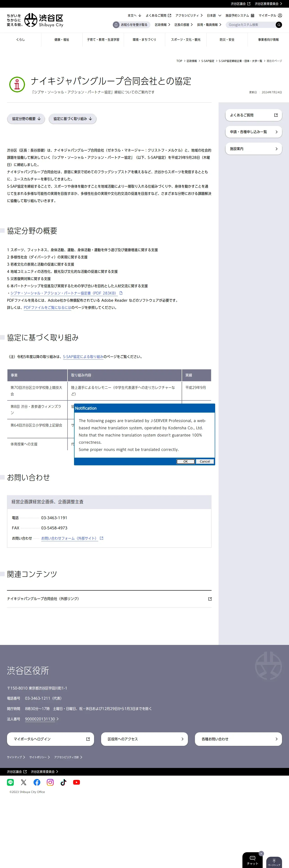Open the Facebook social icon

pyautogui.click(x=37, y=782)
